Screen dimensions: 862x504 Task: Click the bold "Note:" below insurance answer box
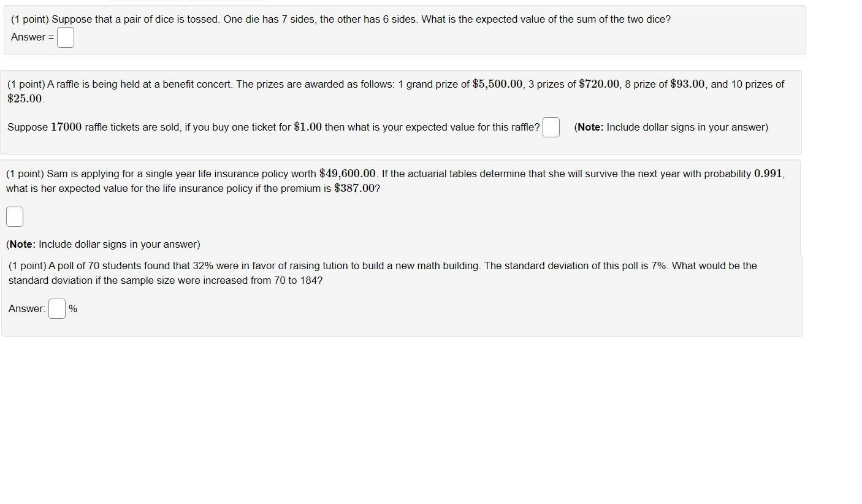(22, 245)
